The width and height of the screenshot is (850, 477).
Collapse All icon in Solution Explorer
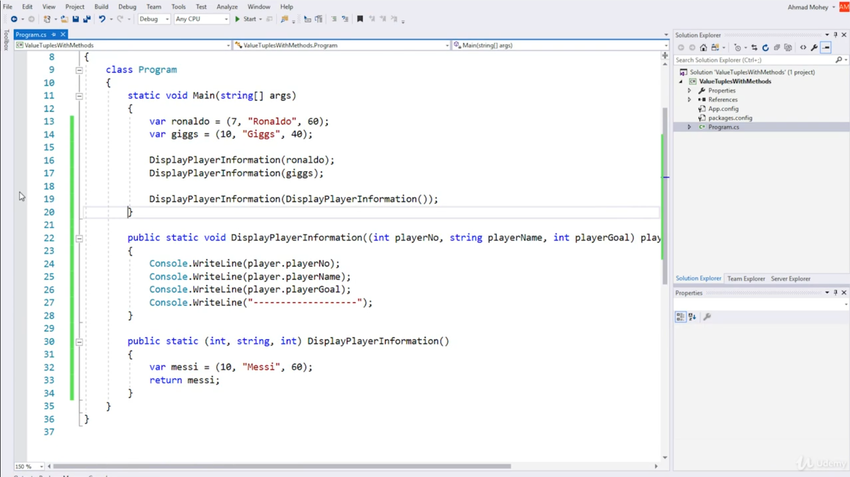coord(777,48)
